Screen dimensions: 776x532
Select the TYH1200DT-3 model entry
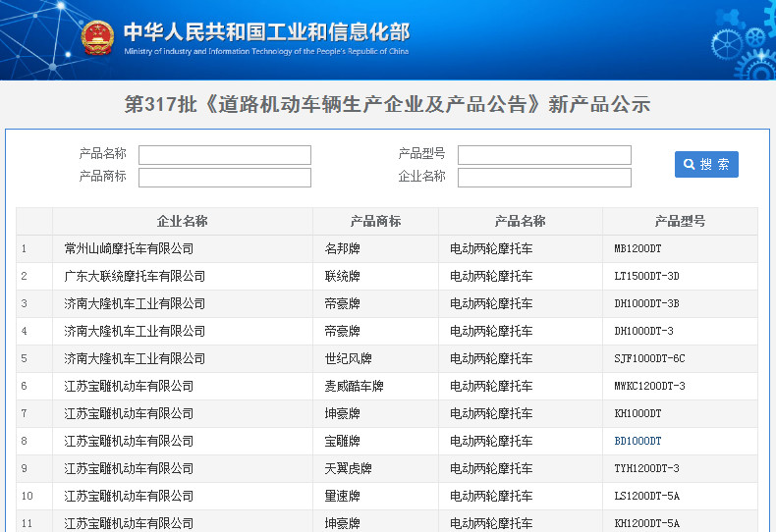(x=646, y=469)
